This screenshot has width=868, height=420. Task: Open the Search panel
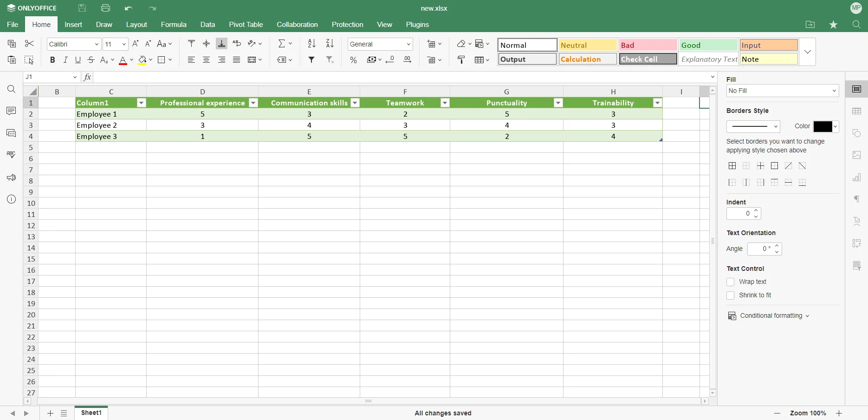pyautogui.click(x=11, y=89)
